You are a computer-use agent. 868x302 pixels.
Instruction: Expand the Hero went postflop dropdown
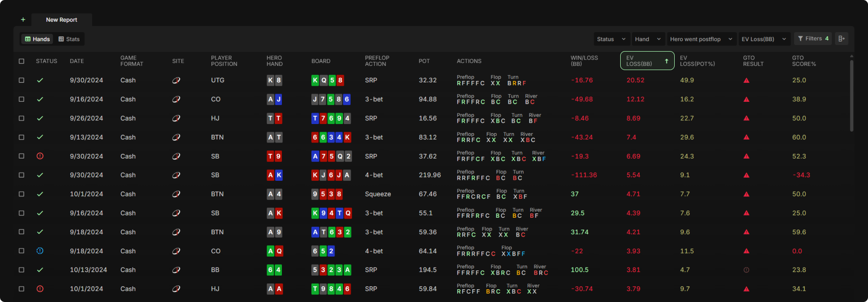701,39
